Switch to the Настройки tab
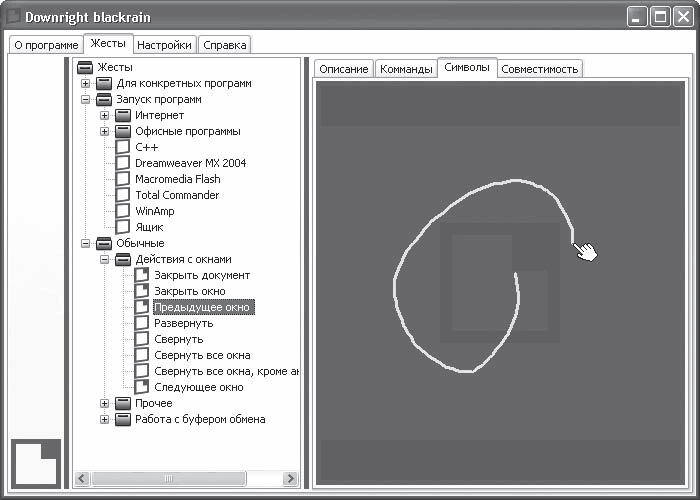 [x=164, y=45]
